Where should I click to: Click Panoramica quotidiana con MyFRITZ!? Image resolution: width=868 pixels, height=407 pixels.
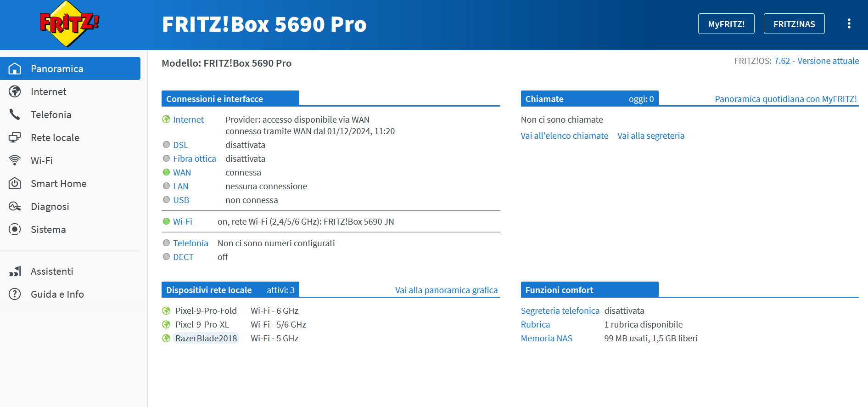coord(785,99)
